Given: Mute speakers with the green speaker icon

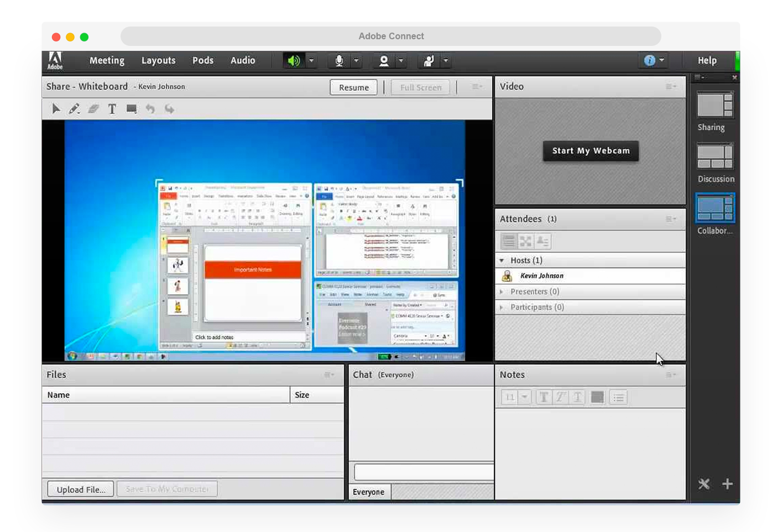Looking at the screenshot, I should click(294, 61).
